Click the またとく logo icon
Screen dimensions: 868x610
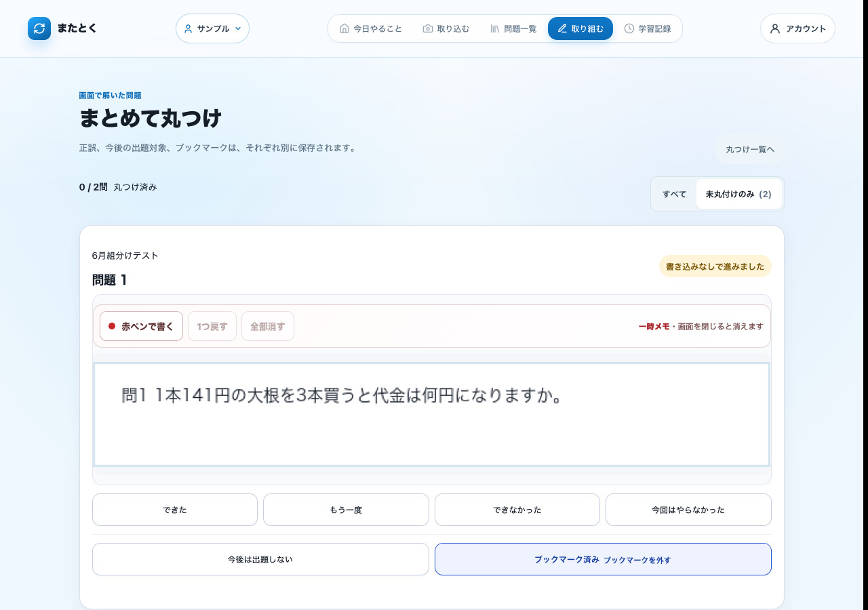(39, 28)
